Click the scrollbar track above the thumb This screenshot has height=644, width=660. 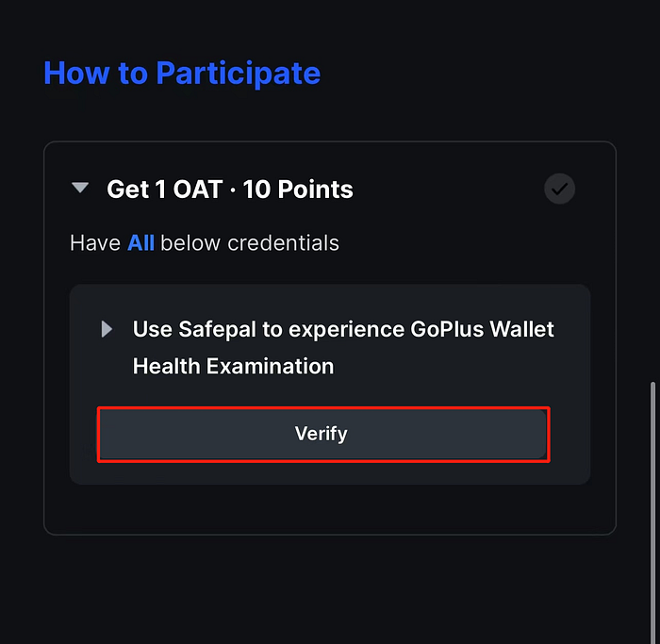click(x=652, y=190)
